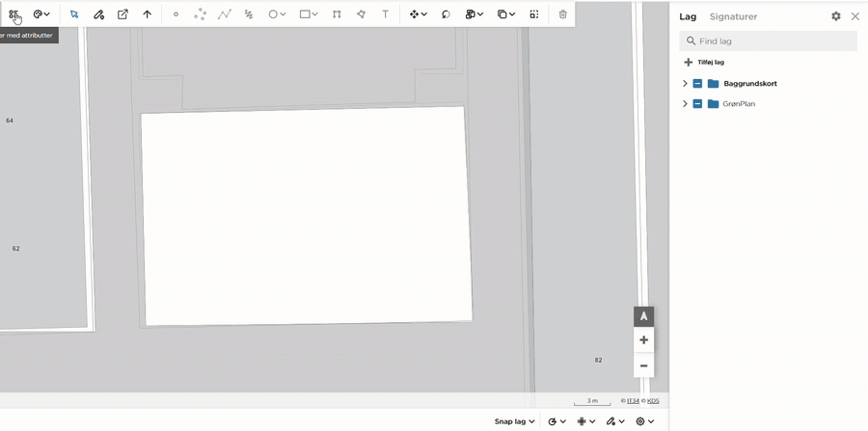Click the export/open external icon
The width and height of the screenshot is (868, 431).
tap(122, 14)
